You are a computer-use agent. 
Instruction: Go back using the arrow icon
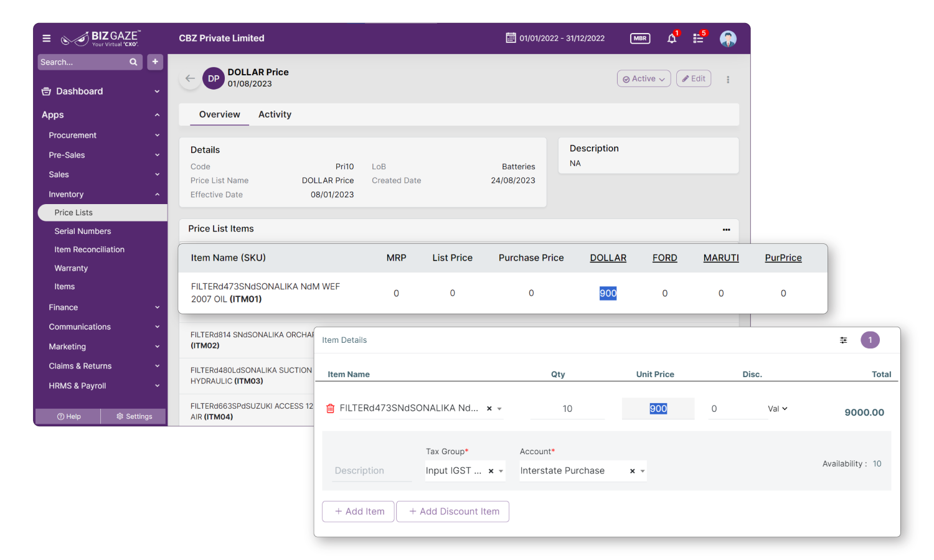tap(190, 78)
